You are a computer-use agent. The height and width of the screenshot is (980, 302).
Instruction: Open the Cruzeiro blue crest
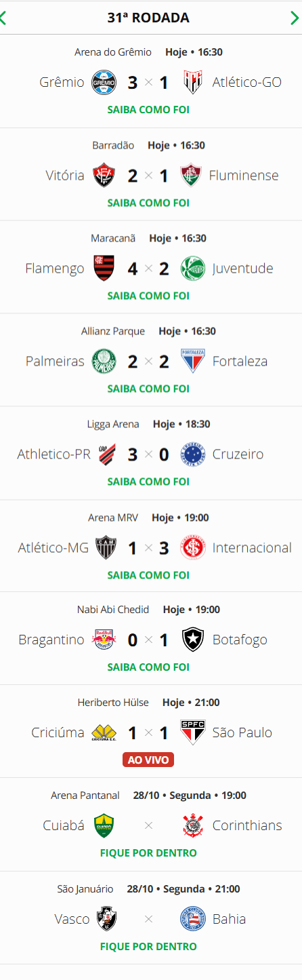point(193,454)
